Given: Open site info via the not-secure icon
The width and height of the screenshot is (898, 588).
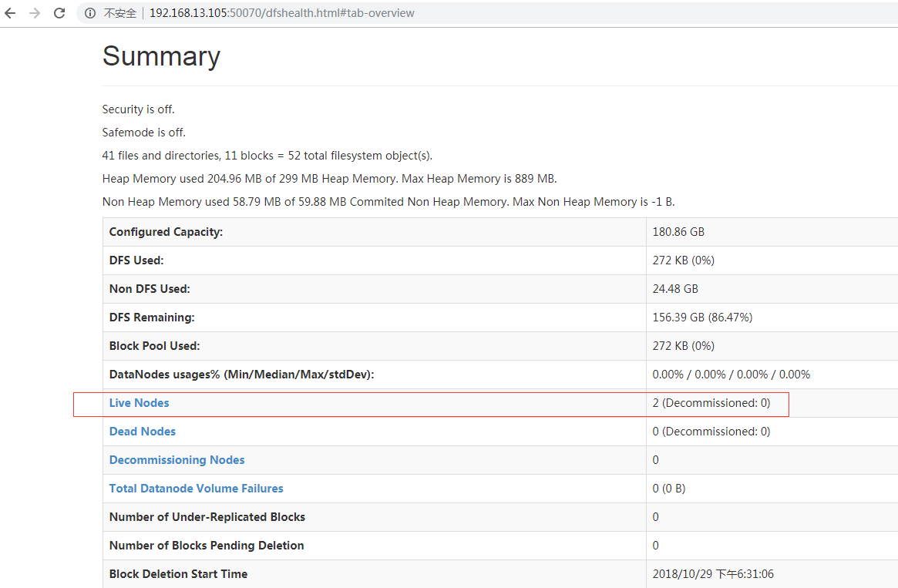Looking at the screenshot, I should 90,13.
